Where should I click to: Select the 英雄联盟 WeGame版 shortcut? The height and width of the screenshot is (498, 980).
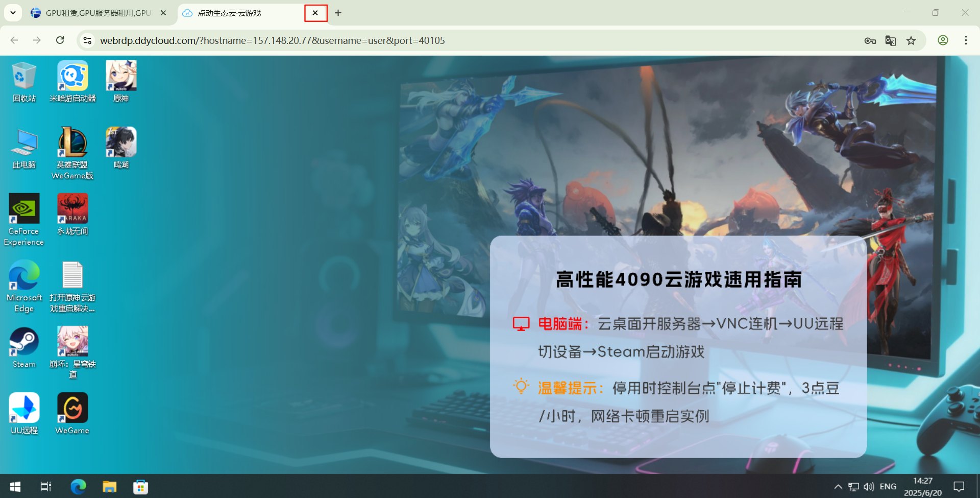tap(72, 153)
